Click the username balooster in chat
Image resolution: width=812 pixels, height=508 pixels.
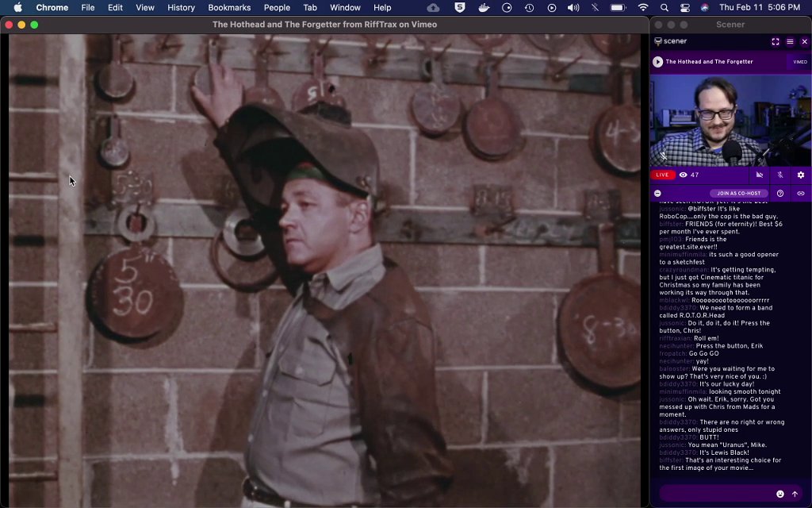coord(674,369)
